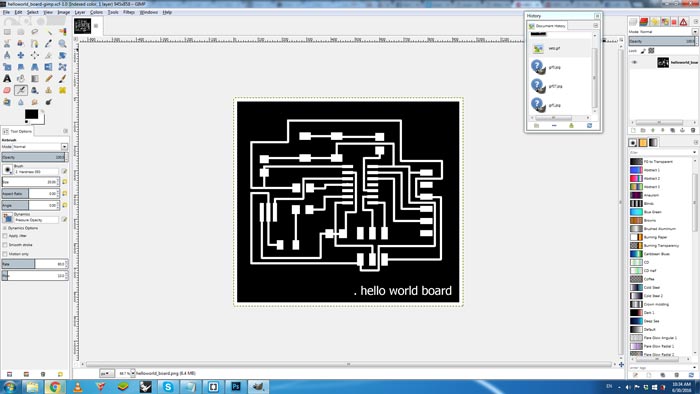700x394 pixels.
Task: Switch to the Gradients tab
Action: (x=653, y=142)
